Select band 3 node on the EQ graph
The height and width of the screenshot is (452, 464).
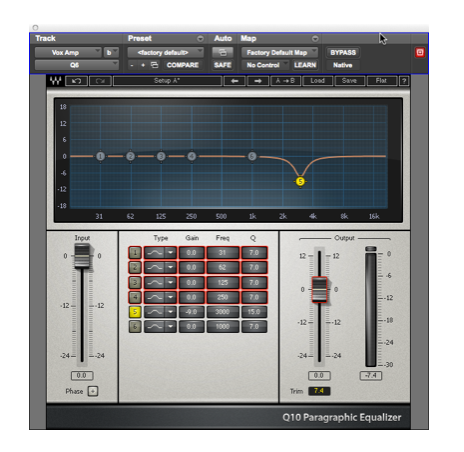(x=161, y=156)
